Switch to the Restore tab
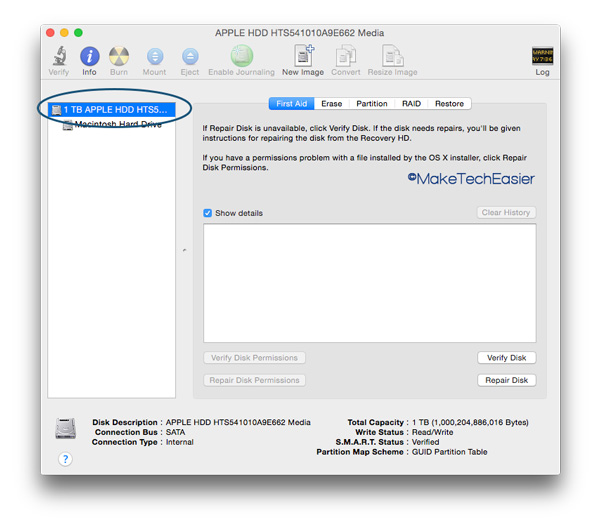Viewport: 600px width, 530px height. click(x=449, y=104)
